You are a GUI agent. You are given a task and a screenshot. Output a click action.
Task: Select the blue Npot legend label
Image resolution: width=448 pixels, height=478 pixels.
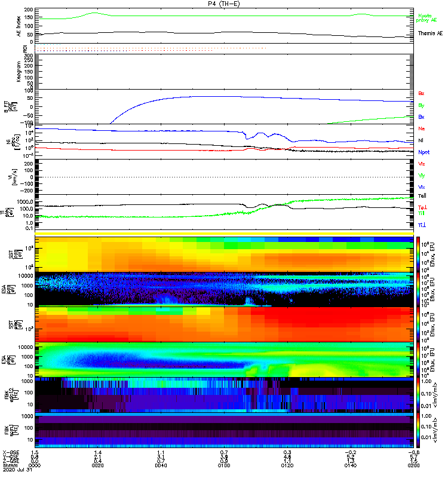click(424, 152)
